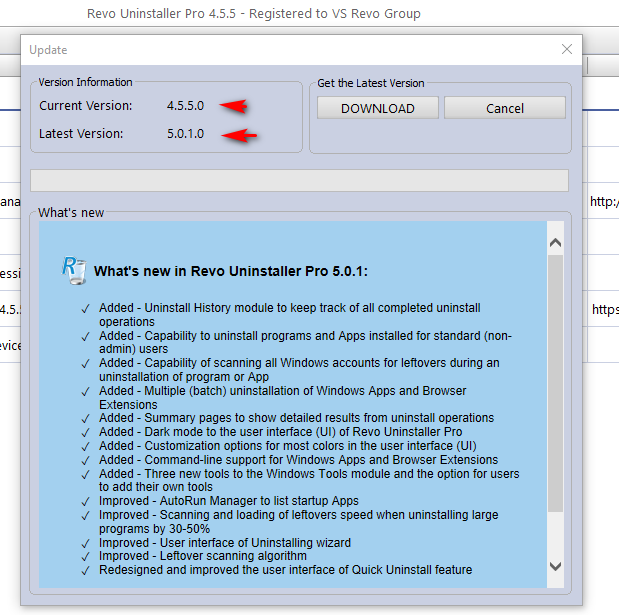Click the 'Added - Customization options' line
The width and height of the screenshot is (619, 615).
pyautogui.click(x=288, y=446)
